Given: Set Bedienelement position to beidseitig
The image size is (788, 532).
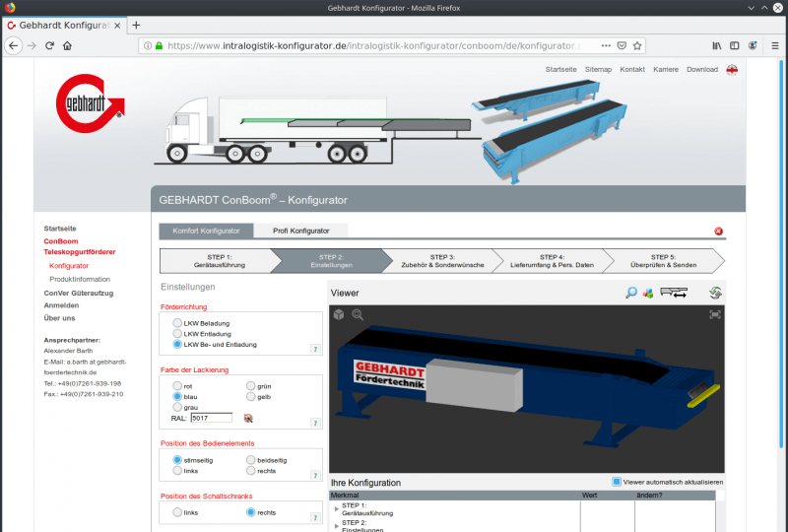Looking at the screenshot, I should 250,460.
